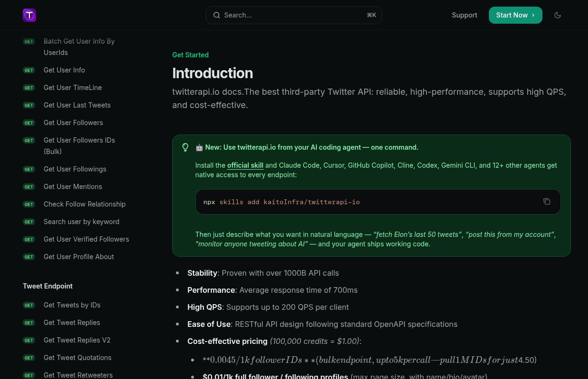Screen dimensions: 588x379
Task: Open Get User Followers endpoint
Action: coord(73,123)
